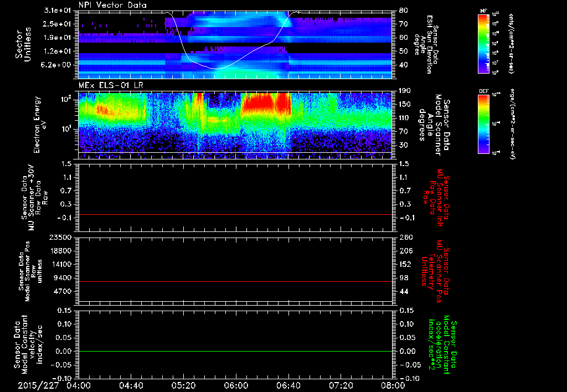Click the white sun elevation curve minimum
Viewport: 567px width, 392px height.
pos(217,68)
